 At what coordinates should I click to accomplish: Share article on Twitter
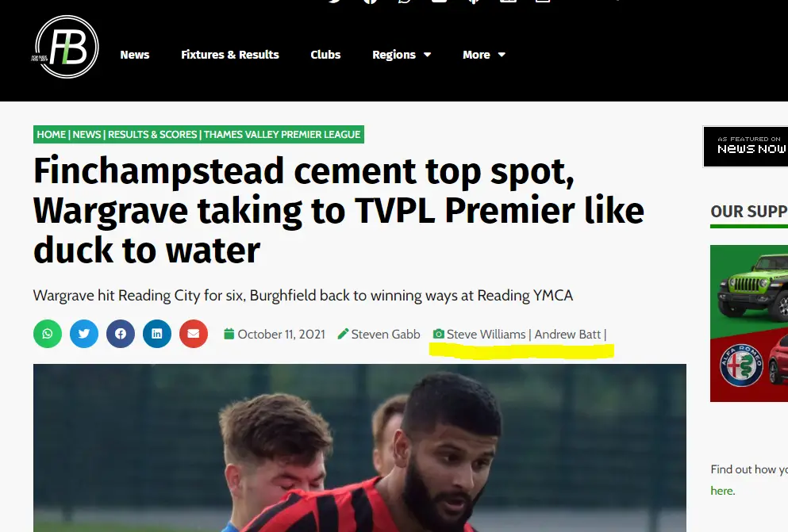coord(84,334)
